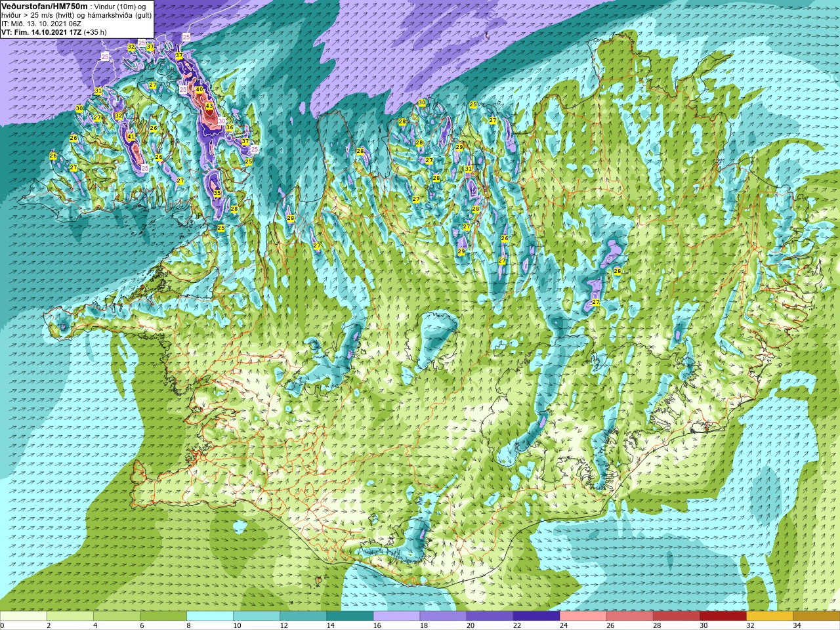The width and height of the screenshot is (840, 630).
Task: Click the pale cyan 8–10 legend swatch
Action: [x=210, y=616]
